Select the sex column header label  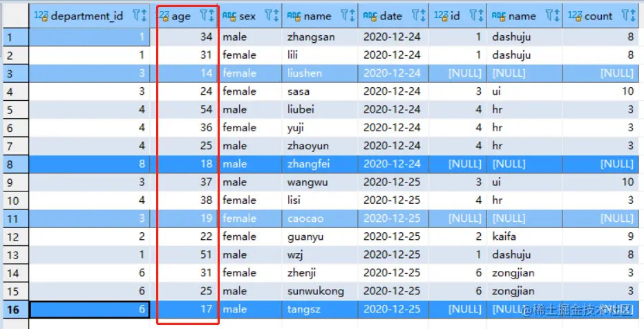pos(247,16)
